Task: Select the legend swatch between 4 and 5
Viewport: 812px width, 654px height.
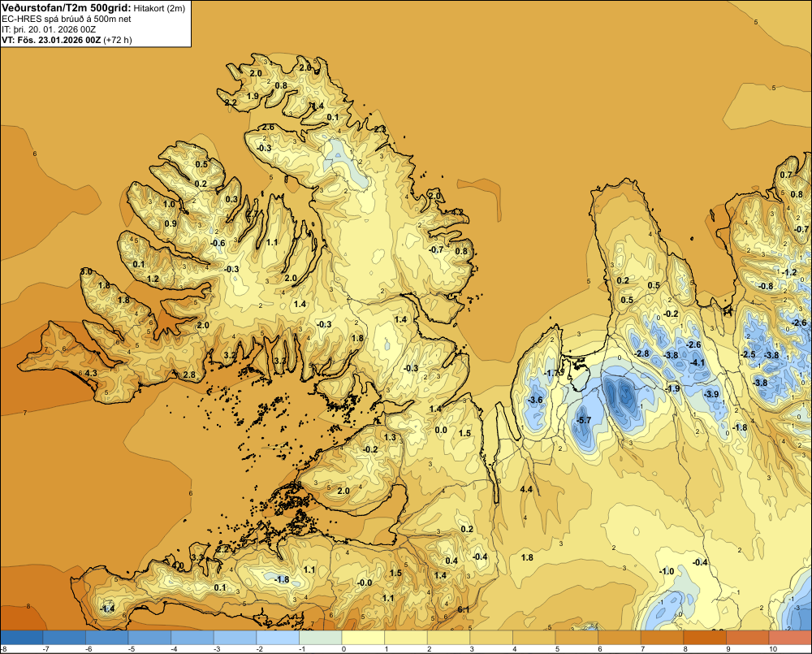Action: [x=534, y=638]
